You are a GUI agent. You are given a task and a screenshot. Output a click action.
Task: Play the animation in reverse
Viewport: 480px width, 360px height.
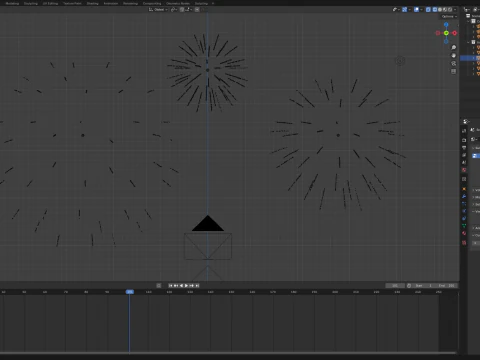click(x=181, y=286)
